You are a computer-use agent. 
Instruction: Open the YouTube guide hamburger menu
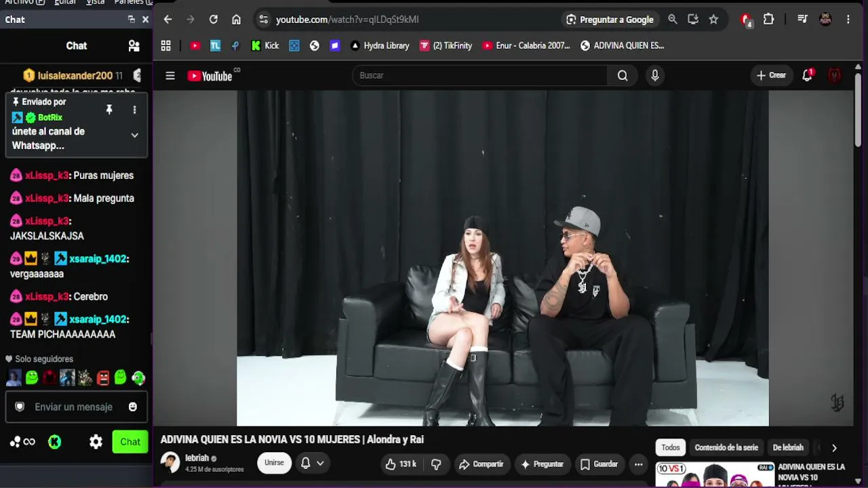pos(170,76)
